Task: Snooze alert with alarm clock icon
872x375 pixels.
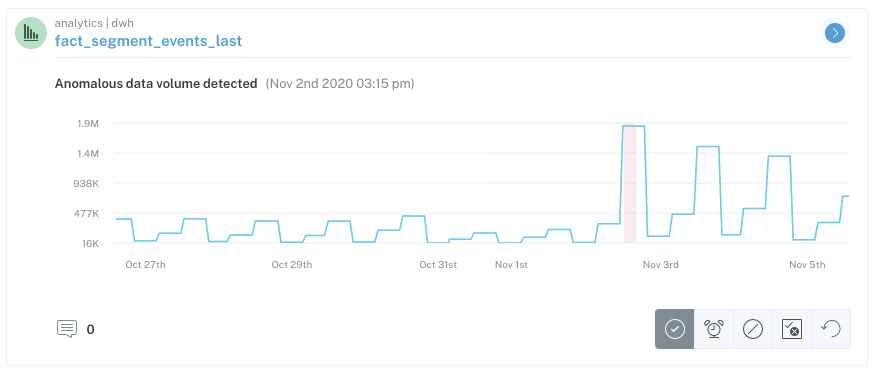Action: click(714, 329)
